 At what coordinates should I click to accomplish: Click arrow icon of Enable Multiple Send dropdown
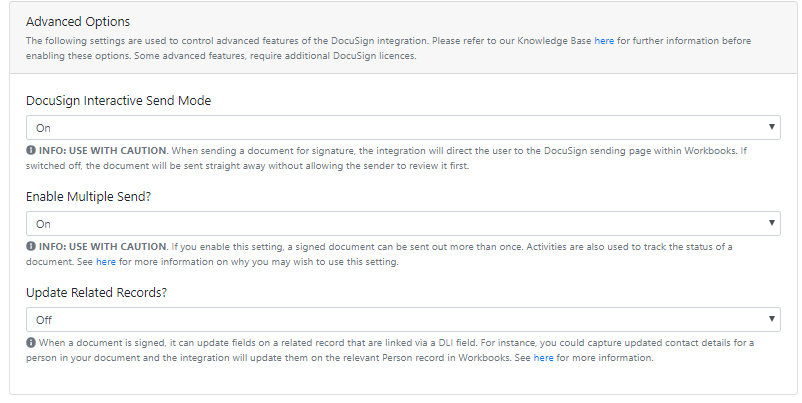(771, 223)
